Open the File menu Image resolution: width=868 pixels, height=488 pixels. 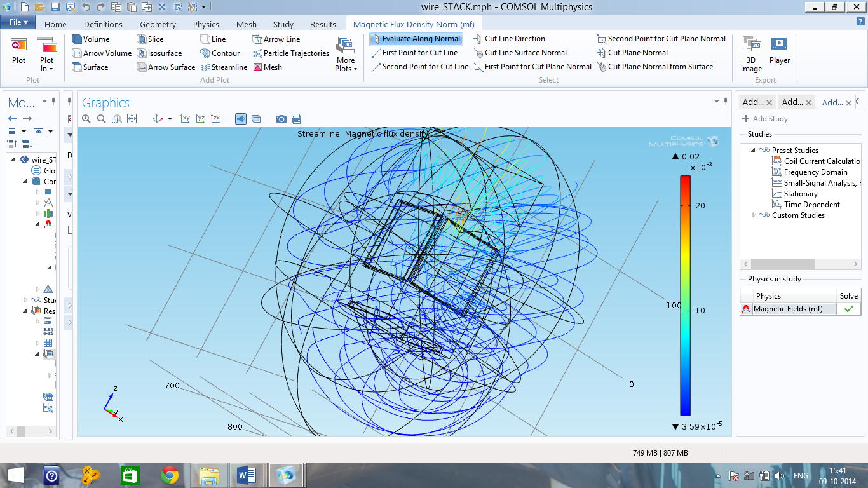pos(18,22)
